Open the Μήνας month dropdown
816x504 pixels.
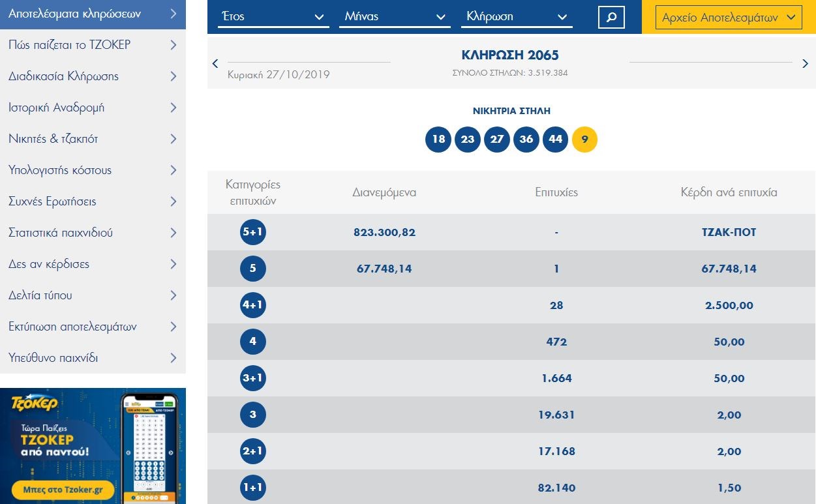394,17
